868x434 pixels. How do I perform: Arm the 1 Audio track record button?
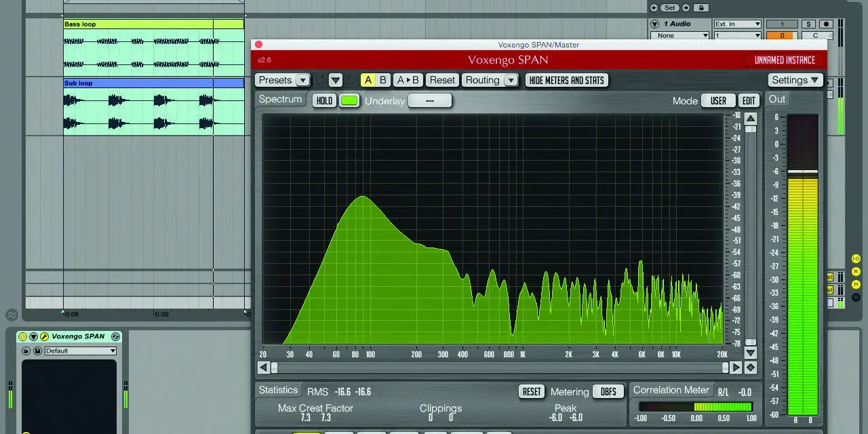click(x=826, y=24)
